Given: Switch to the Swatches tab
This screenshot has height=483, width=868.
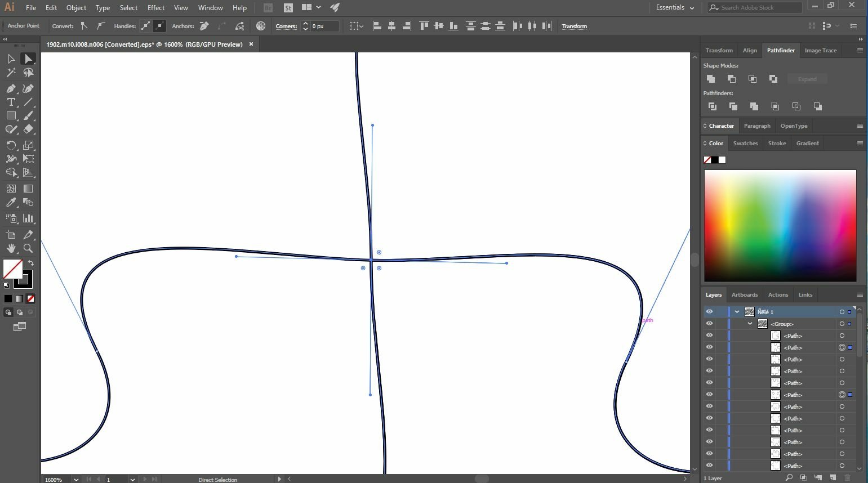Looking at the screenshot, I should [745, 144].
